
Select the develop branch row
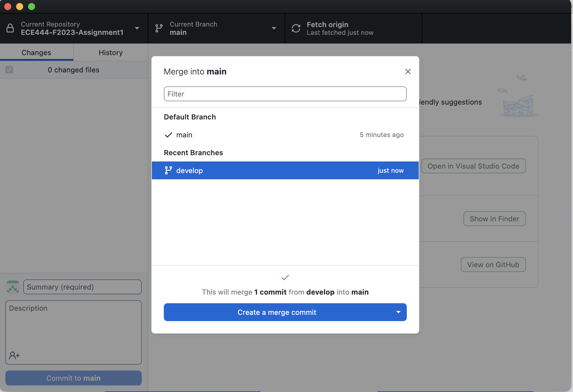285,170
